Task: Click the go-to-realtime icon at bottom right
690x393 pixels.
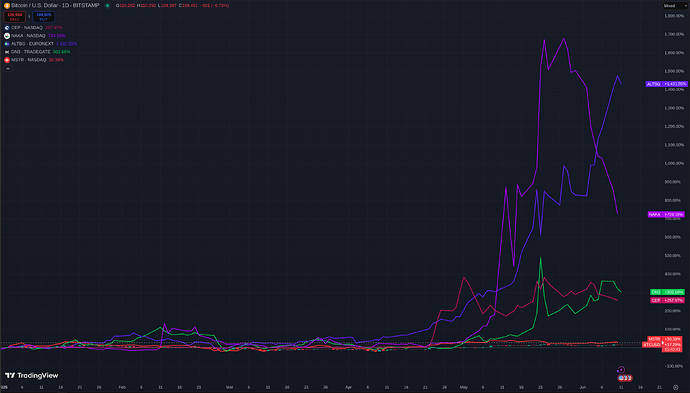Action: click(675, 387)
